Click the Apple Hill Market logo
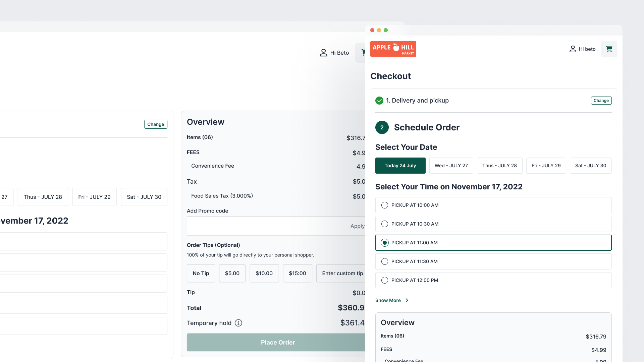This screenshot has height=362, width=644. click(x=393, y=49)
